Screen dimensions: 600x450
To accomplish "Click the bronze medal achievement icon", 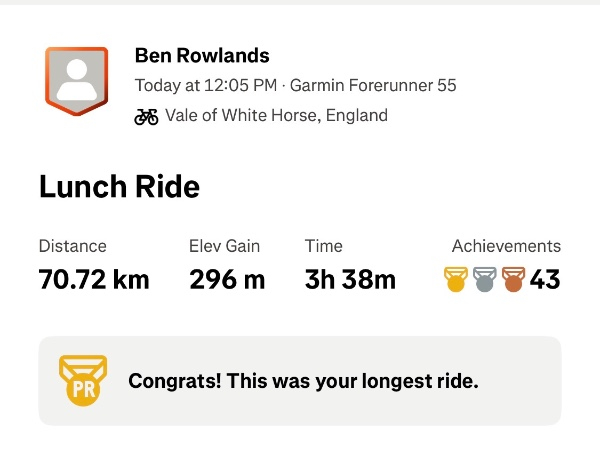I will [513, 280].
